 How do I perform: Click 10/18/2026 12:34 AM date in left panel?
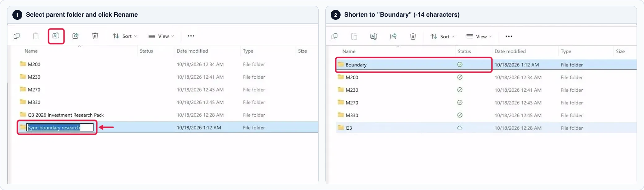(200, 64)
